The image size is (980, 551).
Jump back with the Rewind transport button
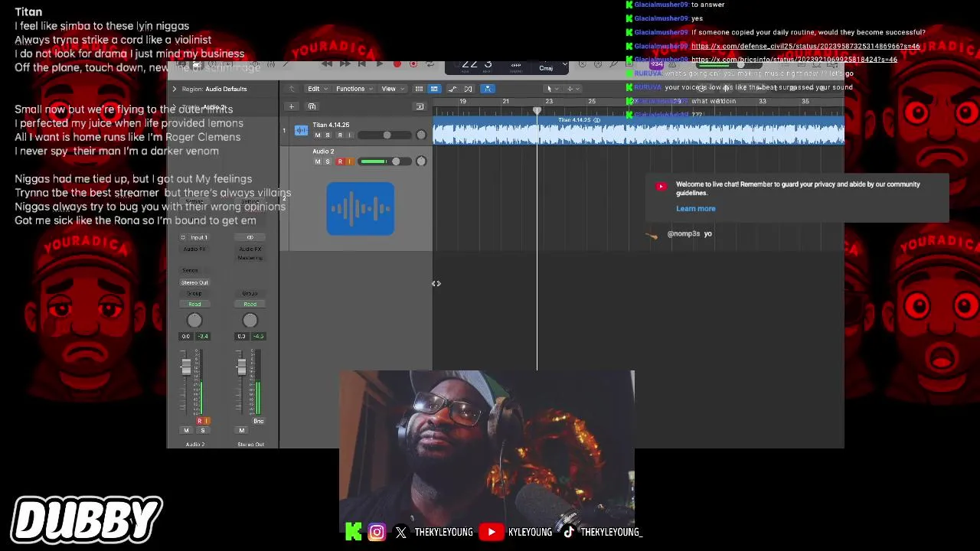pos(327,64)
